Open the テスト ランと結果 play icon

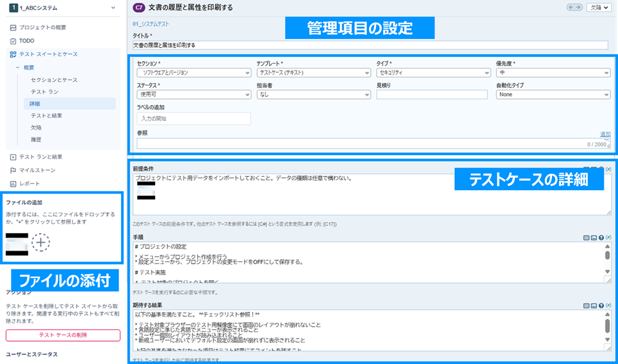(13, 157)
